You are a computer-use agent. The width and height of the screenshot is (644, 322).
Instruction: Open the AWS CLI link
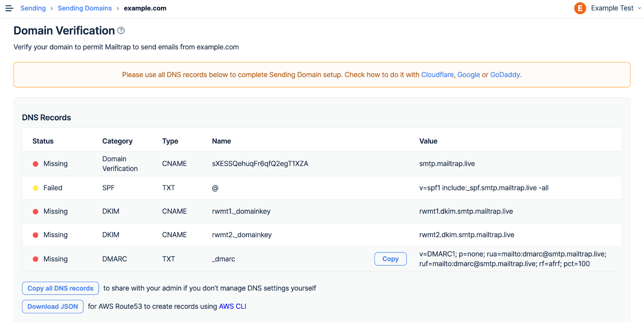[232, 306]
